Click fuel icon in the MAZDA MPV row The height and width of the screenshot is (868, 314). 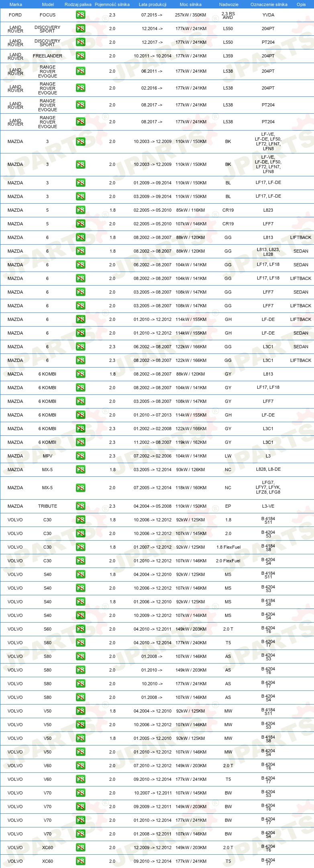(80, 456)
